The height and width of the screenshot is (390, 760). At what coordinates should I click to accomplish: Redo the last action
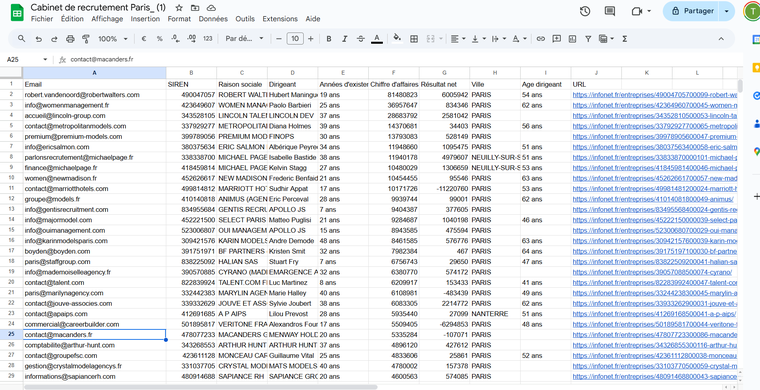54,39
